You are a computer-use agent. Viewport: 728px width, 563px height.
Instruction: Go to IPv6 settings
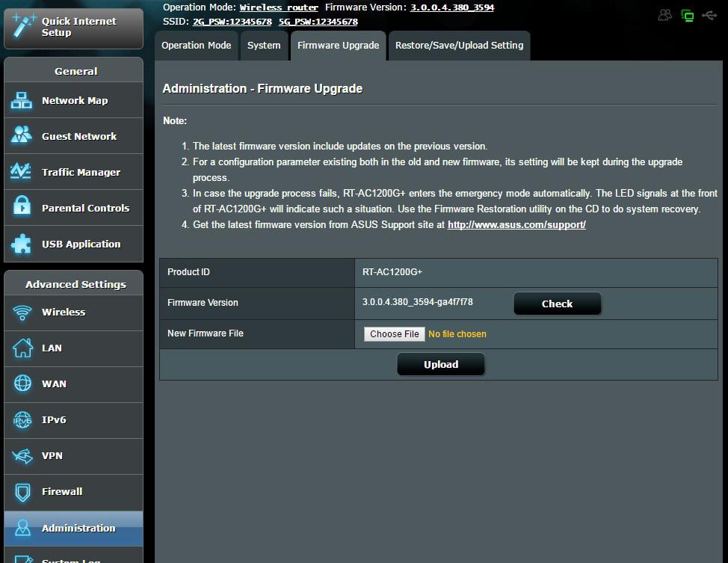[x=73, y=420]
